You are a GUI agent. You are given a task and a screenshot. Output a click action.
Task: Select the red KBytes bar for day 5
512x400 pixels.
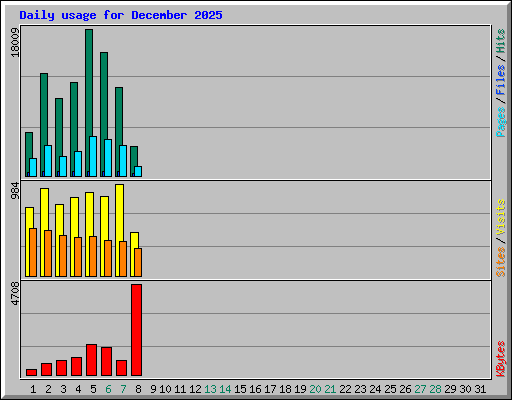pyautogui.click(x=91, y=360)
